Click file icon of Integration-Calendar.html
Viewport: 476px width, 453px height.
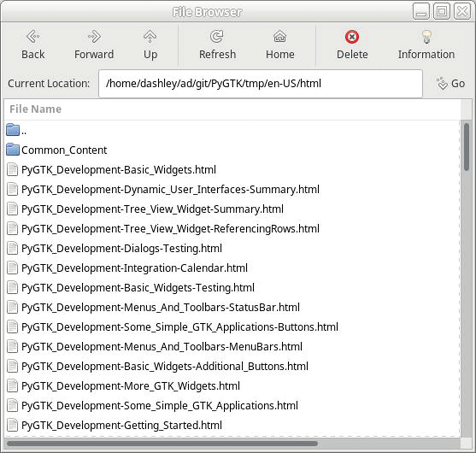[12, 268]
